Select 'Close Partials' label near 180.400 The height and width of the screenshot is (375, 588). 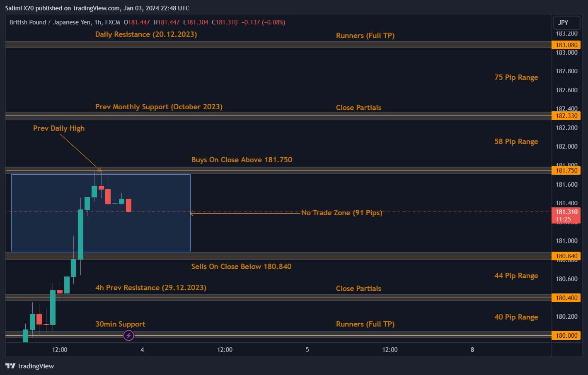coord(358,288)
